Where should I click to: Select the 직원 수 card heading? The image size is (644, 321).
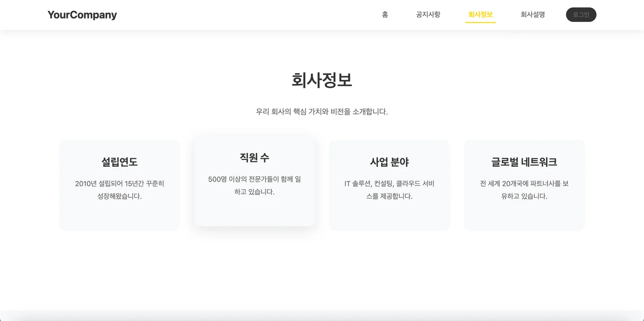coord(254,157)
